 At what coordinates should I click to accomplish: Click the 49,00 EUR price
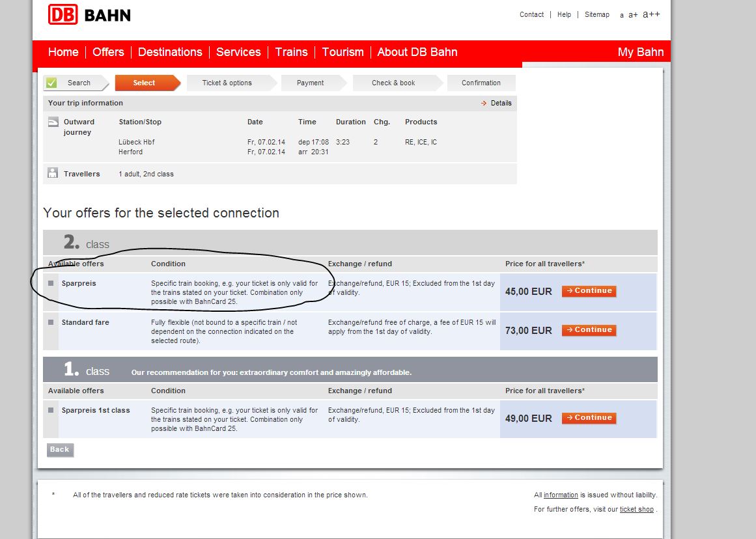529,419
